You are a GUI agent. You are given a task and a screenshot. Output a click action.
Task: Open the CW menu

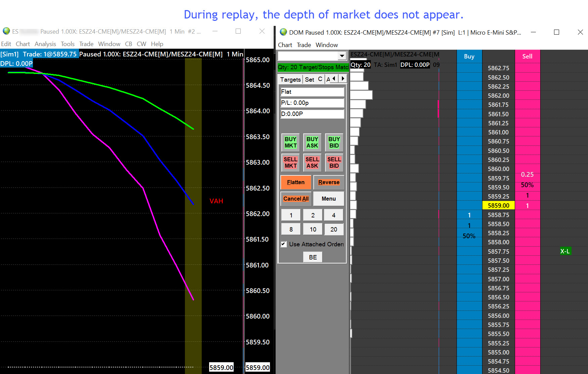(x=142, y=44)
